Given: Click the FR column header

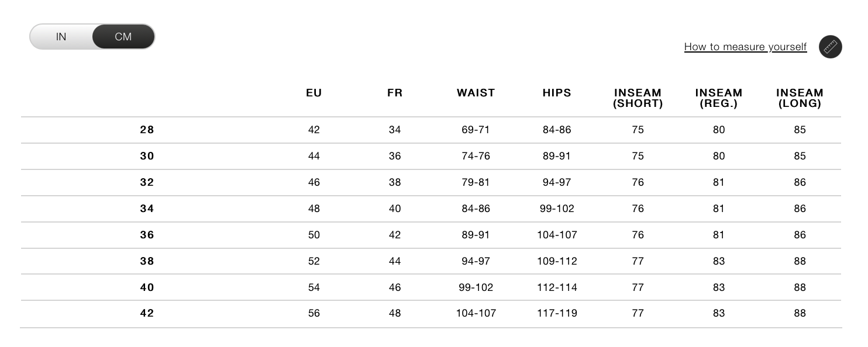Looking at the screenshot, I should coord(395,93).
